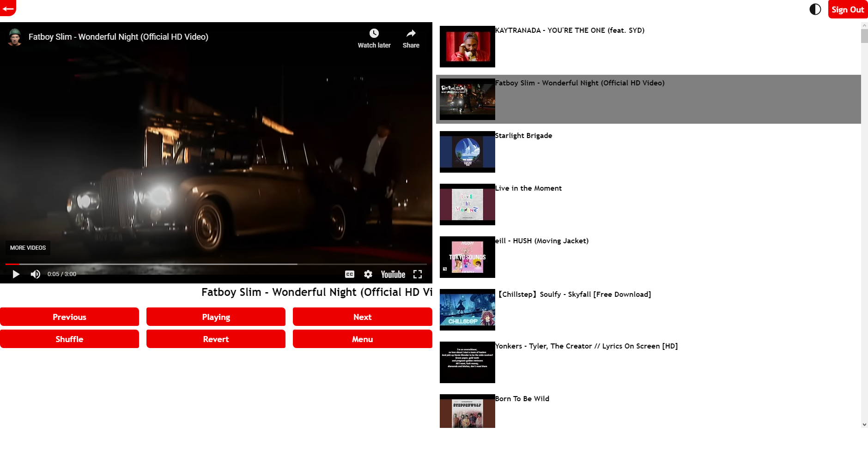Image resolution: width=868 pixels, height=451 pixels.
Task: Click the highlighted Fatboy Slim playlist title
Action: pyautogui.click(x=580, y=83)
